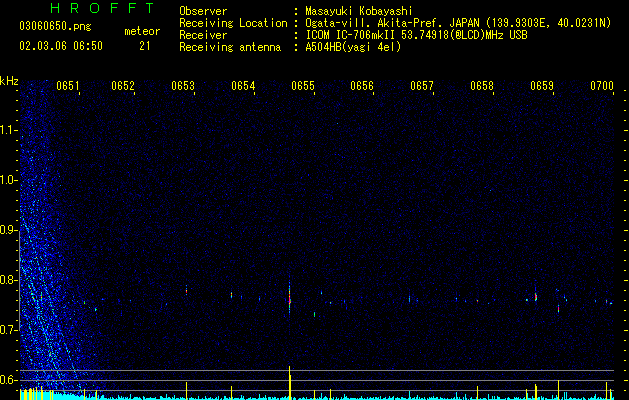
Task: Click the 1.1 kHz axis label
Action: tap(9, 130)
